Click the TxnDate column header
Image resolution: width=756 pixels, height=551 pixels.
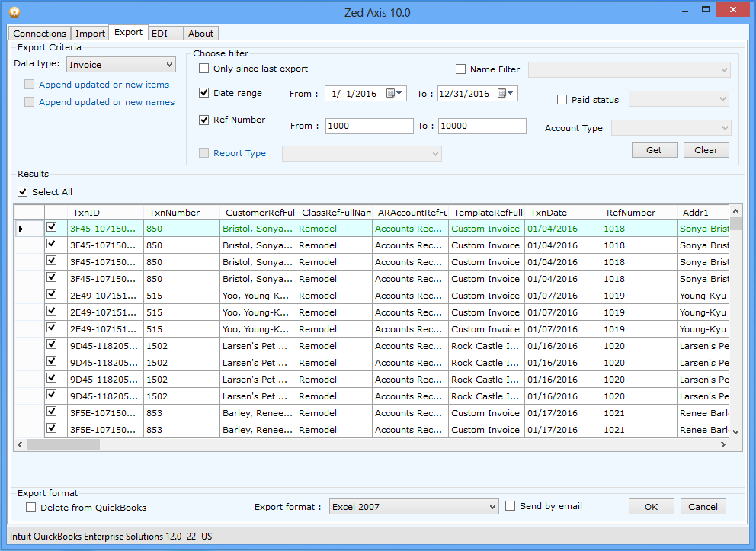click(562, 213)
